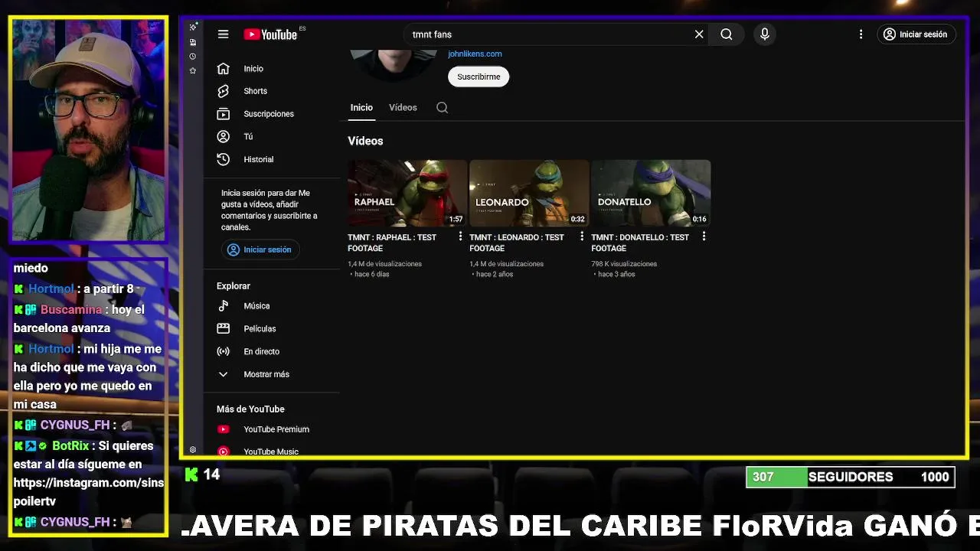Click the sidebar Iniciar sesión button
Screen dimensions: 980x551
tap(260, 249)
